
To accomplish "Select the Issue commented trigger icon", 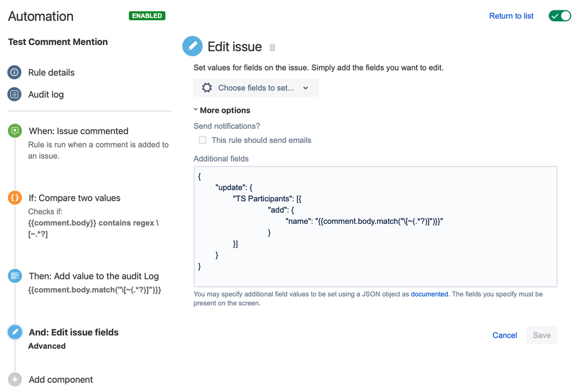I will [x=14, y=131].
